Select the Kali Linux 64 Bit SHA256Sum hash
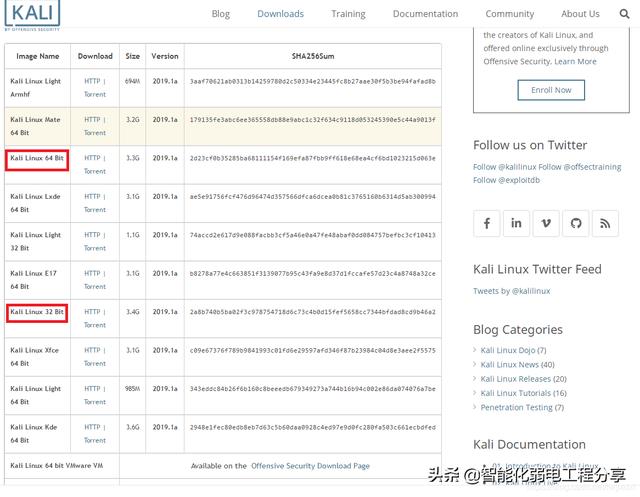 pos(313,158)
